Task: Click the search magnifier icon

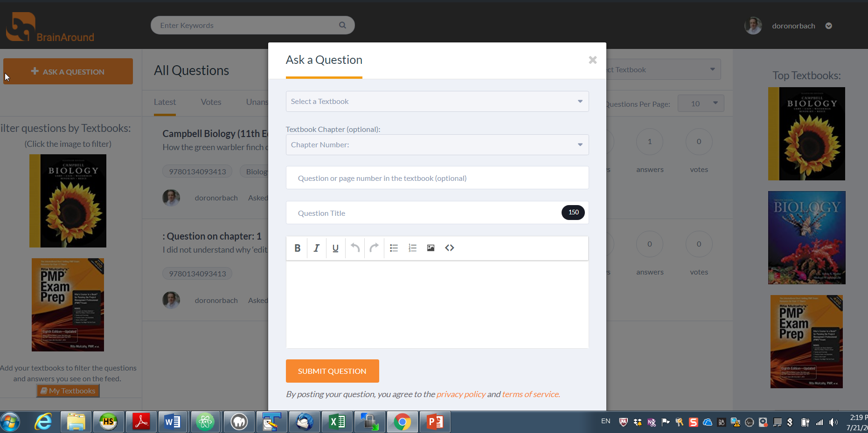Action: 342,25
